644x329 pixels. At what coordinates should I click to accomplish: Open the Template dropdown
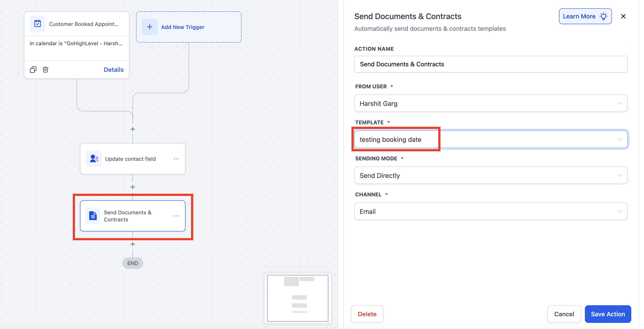(491, 139)
